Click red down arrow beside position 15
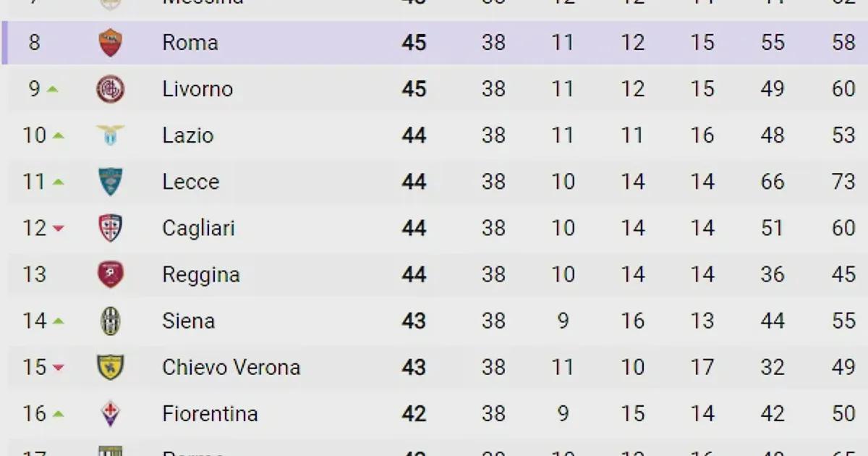 tap(59, 368)
